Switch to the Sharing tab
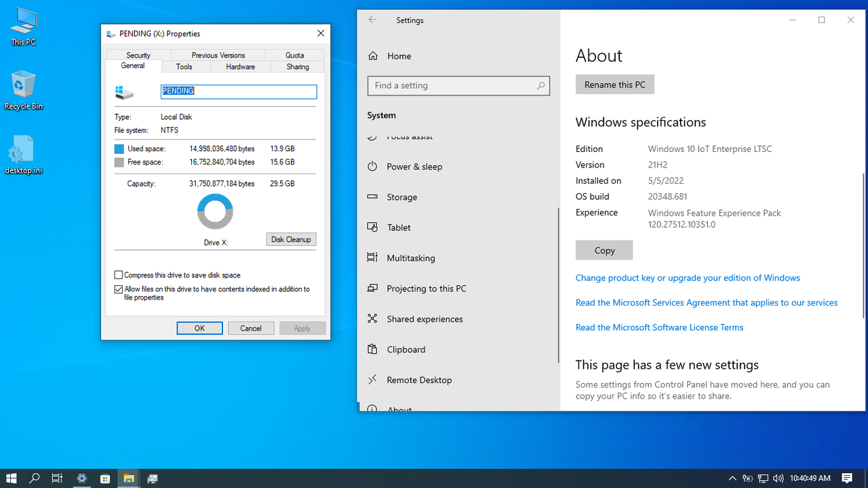The height and width of the screenshot is (488, 868). click(x=298, y=66)
